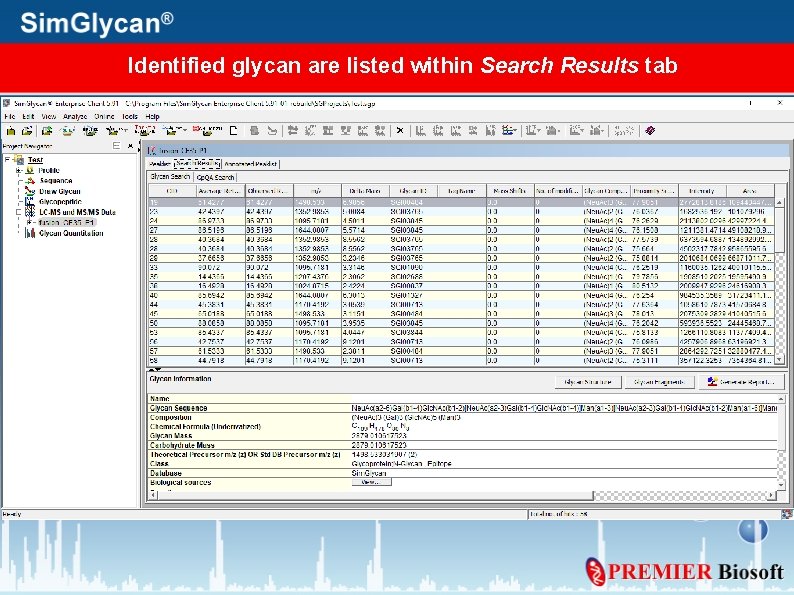Select the Search Results tab
This screenshot has height=595, width=794.
pyautogui.click(x=197, y=164)
